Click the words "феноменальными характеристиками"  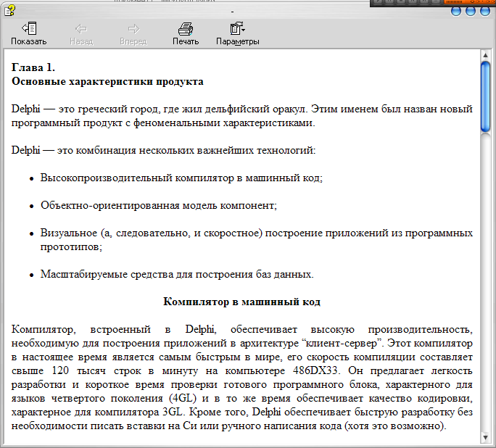tap(224, 123)
